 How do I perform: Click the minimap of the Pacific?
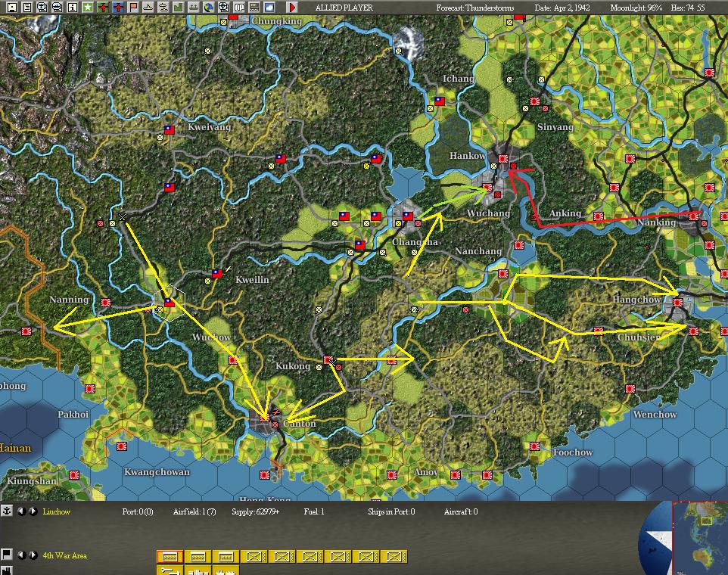pyautogui.click(x=700, y=539)
